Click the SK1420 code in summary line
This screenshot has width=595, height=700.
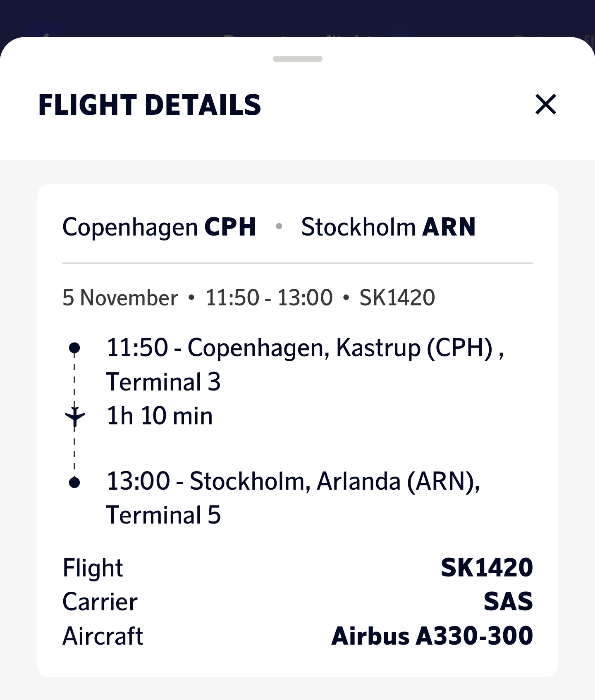[x=397, y=298]
